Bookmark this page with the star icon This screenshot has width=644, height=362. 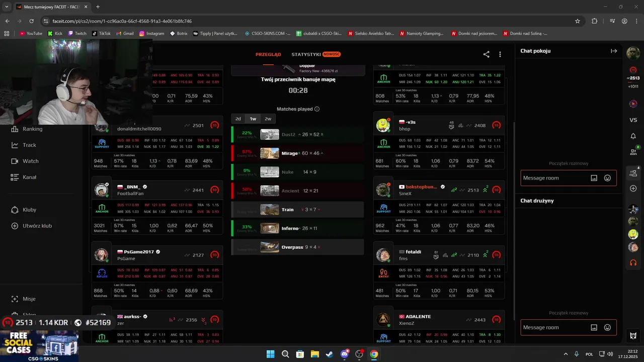click(x=578, y=21)
